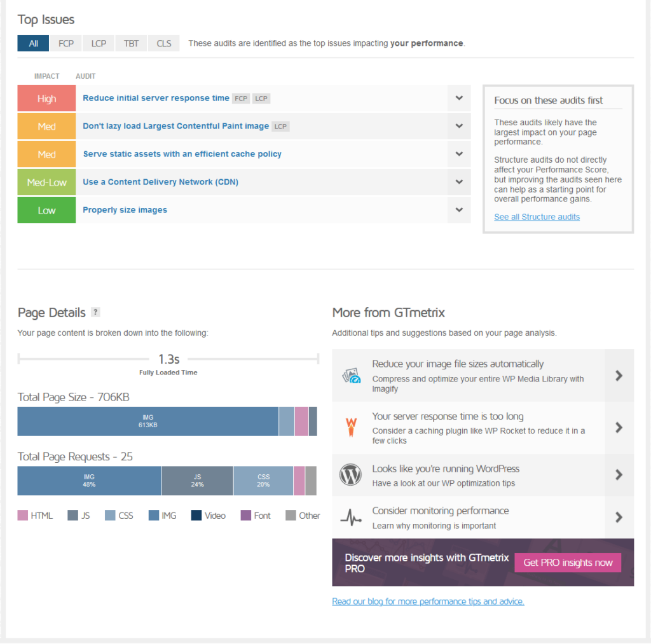Switch to the TBT issues tab
This screenshot has width=651, height=644.
pyautogui.click(x=131, y=43)
